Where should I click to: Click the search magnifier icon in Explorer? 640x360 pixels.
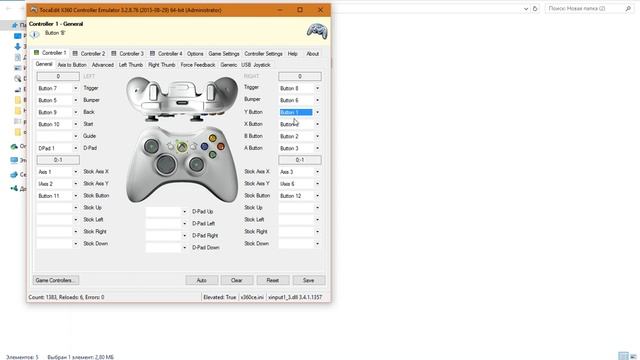(628, 9)
